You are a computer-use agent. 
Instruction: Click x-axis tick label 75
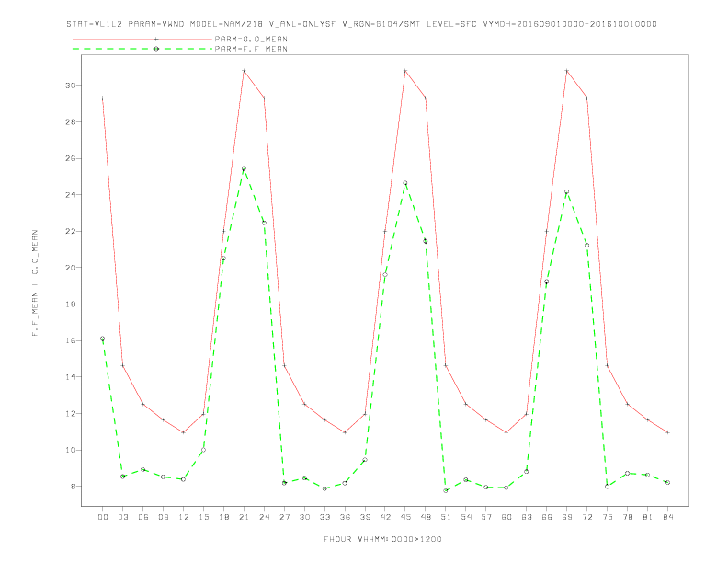(608, 517)
